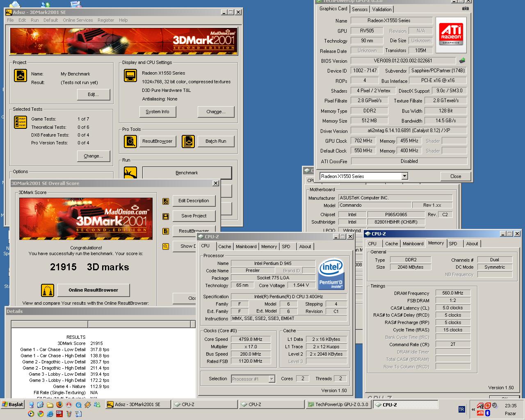Click the magnifier icon next to ResultBrowser in Pro Tools
525x420 pixels.
point(130,142)
